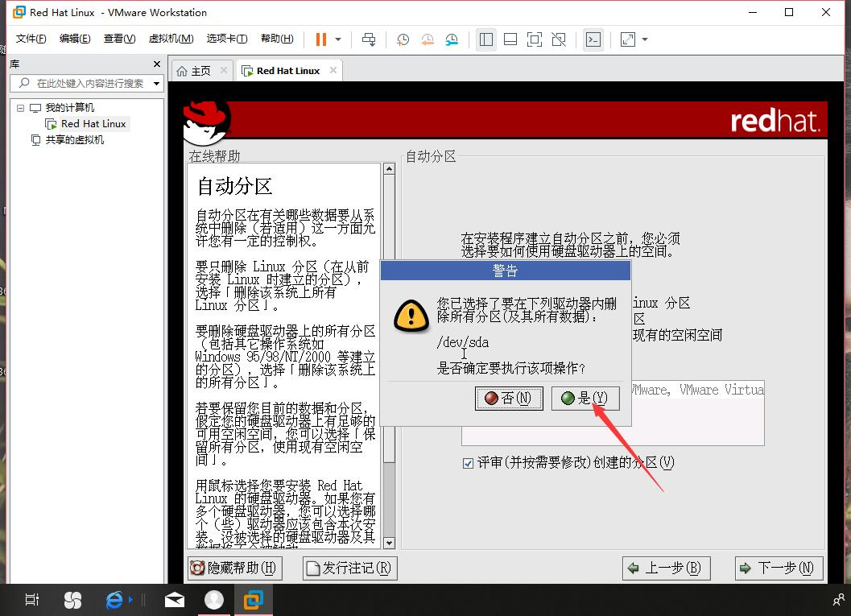The image size is (851, 616).
Task: Click the 上一步(B) button
Action: 666,568
